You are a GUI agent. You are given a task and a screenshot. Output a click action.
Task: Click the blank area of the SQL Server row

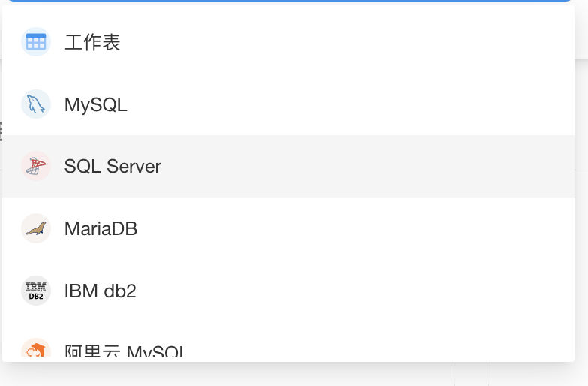tap(375, 166)
